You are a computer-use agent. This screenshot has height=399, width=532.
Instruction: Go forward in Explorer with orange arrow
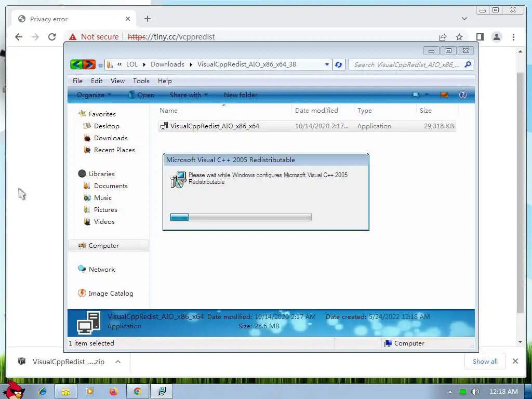[x=89, y=64]
